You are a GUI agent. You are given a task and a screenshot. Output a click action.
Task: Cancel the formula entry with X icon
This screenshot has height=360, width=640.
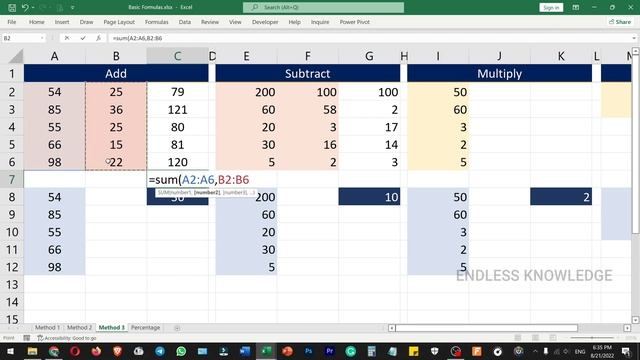pos(67,38)
